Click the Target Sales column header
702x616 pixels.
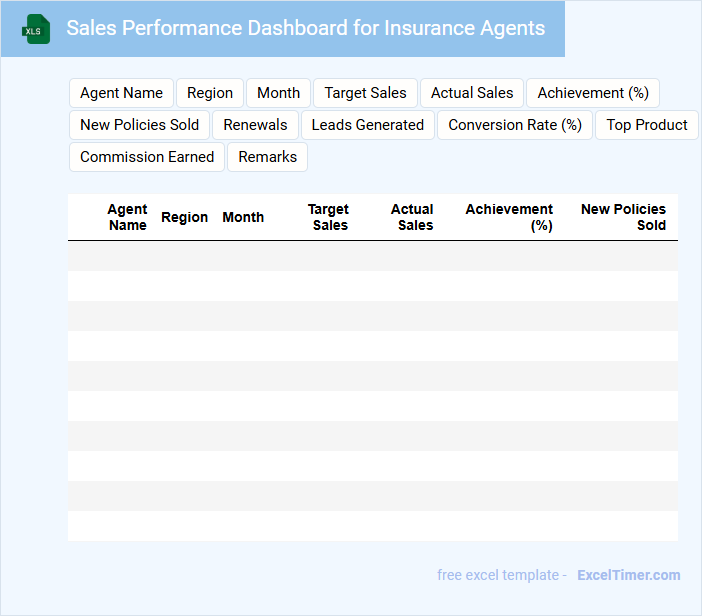328,217
